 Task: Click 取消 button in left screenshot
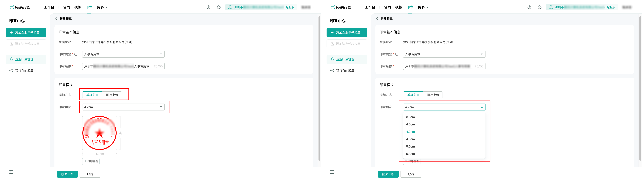click(90, 174)
